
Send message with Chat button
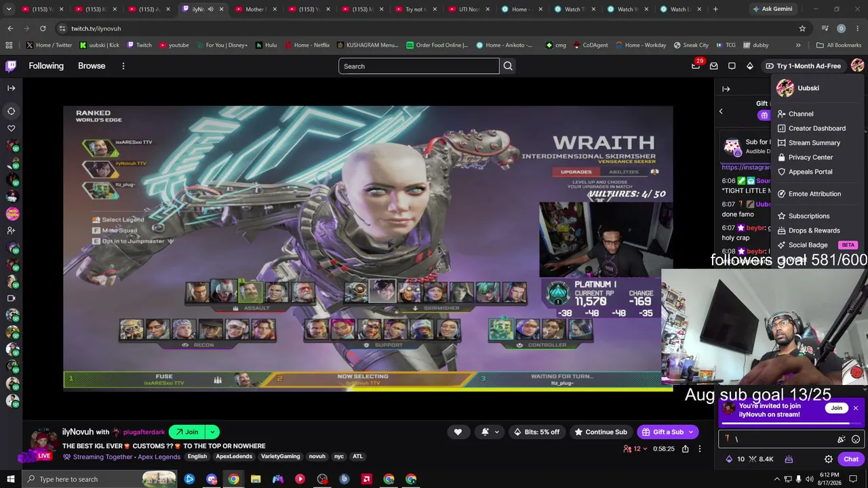(x=851, y=459)
